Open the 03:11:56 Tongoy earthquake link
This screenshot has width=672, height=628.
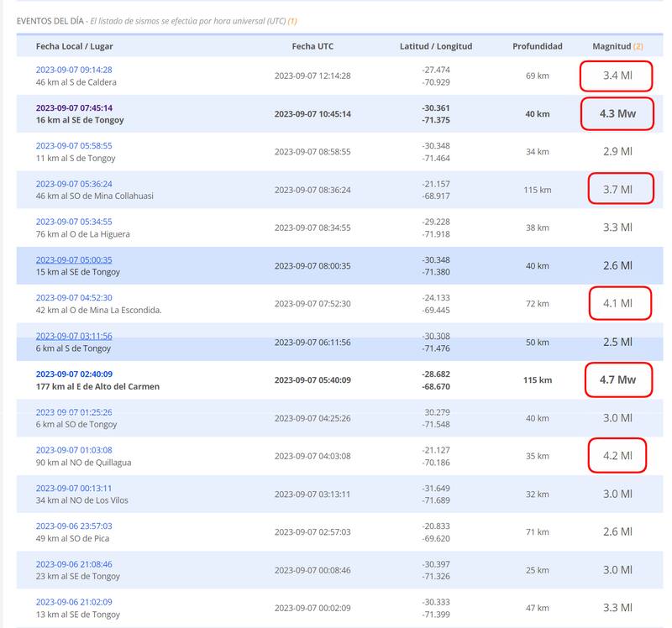(74, 336)
